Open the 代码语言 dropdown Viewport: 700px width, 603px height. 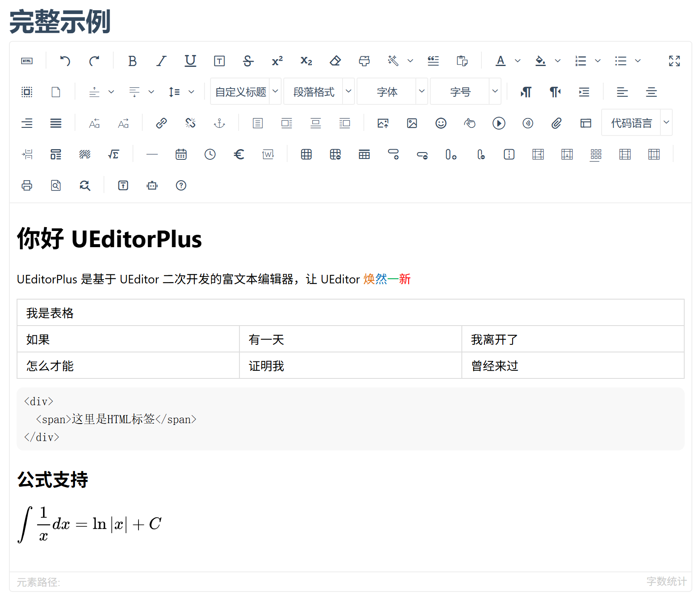pyautogui.click(x=637, y=123)
